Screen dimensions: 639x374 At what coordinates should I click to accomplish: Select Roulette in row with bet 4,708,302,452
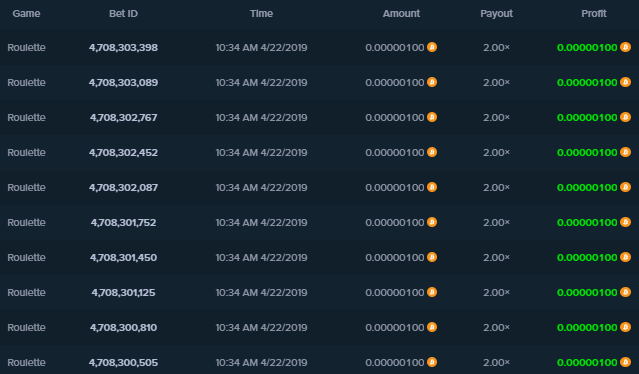pyautogui.click(x=26, y=153)
